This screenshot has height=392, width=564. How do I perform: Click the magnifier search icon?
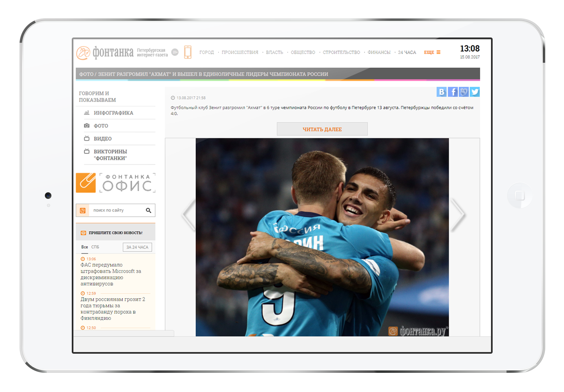click(148, 210)
